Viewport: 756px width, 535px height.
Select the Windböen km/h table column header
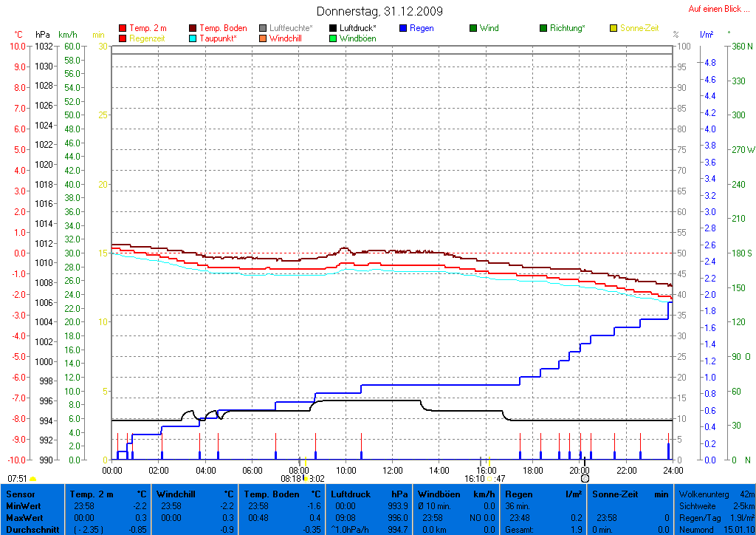[456, 493]
